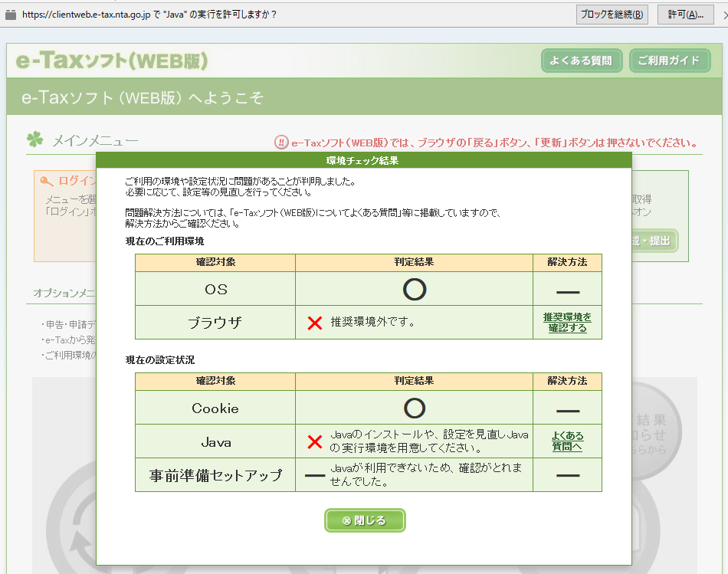Select 判定結果 header in the 現在の設定状況 table
728x574 pixels.
[x=414, y=381]
